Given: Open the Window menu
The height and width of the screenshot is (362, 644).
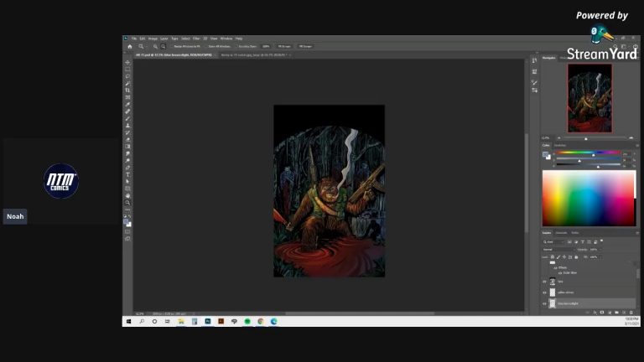Looking at the screenshot, I should (x=226, y=39).
